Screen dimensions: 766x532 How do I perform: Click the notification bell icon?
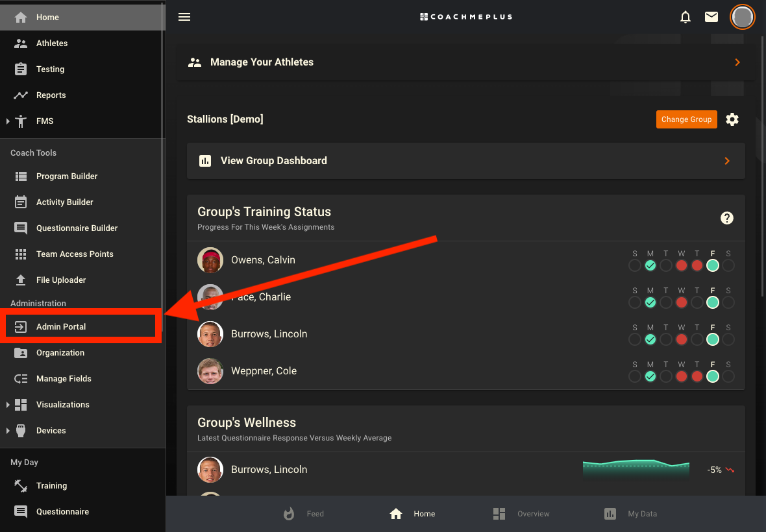point(685,17)
